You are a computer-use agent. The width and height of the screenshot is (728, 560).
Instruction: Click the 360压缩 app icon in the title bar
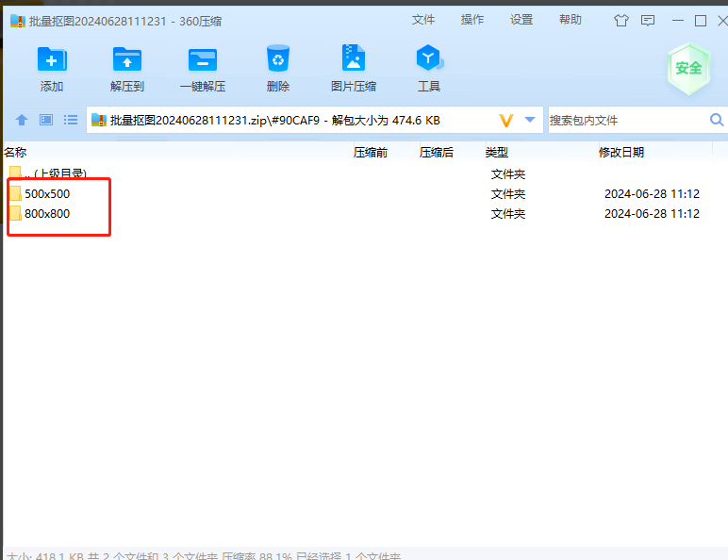pos(18,21)
